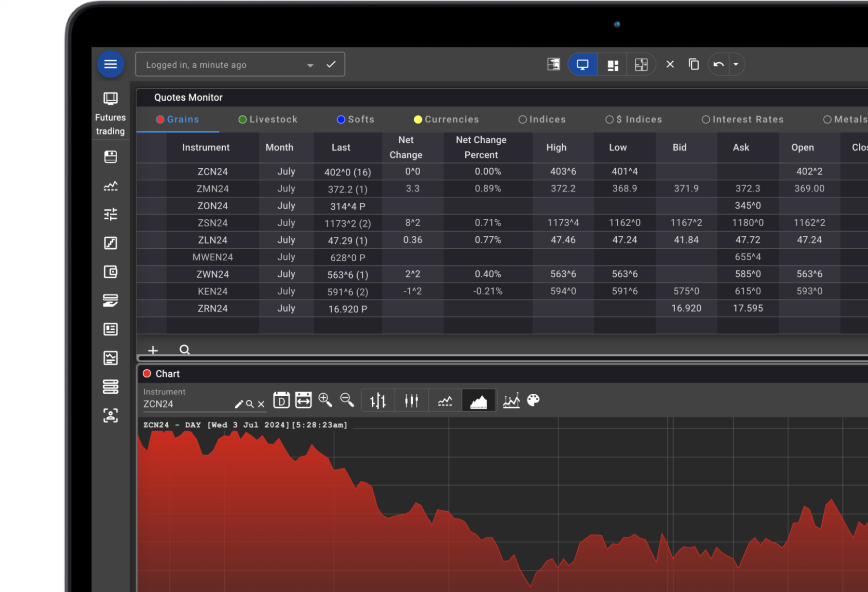Open the framed graph sidebar icon
Viewport: 868px width, 592px height.
(x=110, y=358)
